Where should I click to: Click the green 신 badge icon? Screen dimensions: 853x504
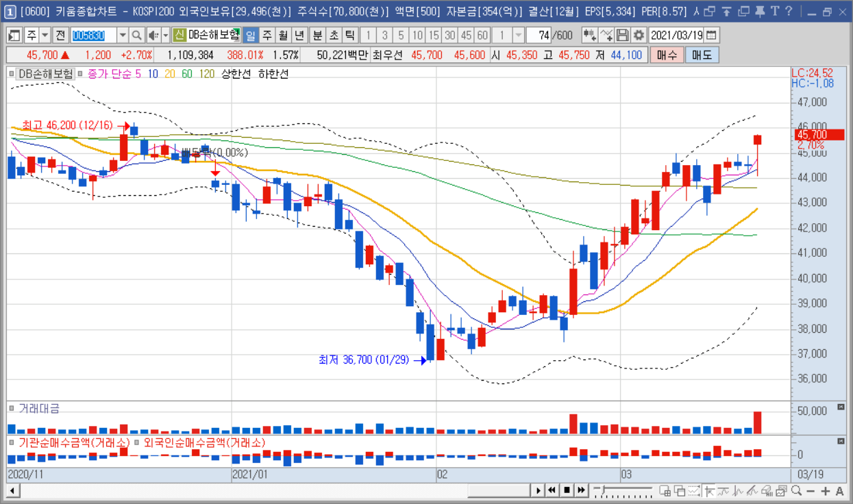[179, 35]
